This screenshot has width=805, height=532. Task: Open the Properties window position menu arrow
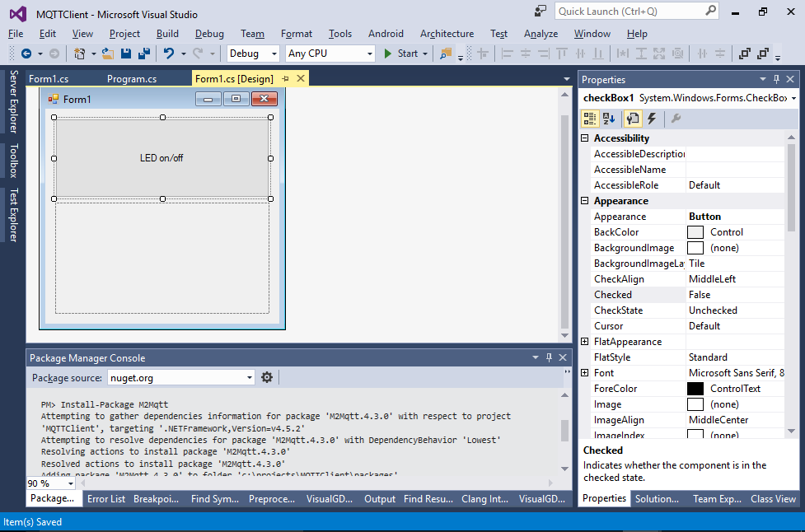(x=763, y=79)
